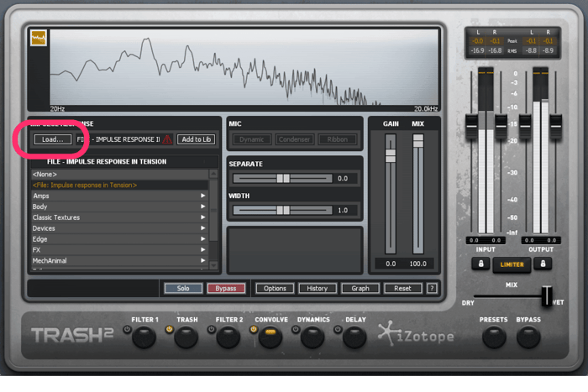Screen dimensions: 588x392
Task: Click the Separate slider handle
Action: 283,179
